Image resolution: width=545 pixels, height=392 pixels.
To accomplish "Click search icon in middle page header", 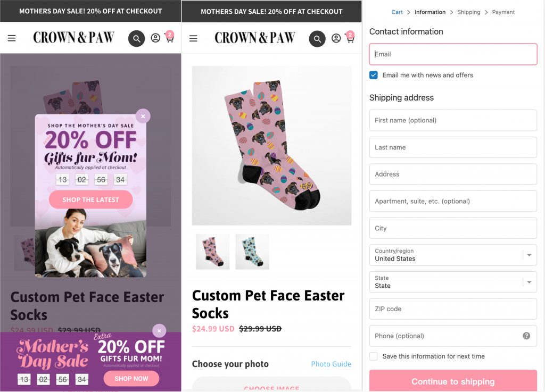I will point(317,38).
